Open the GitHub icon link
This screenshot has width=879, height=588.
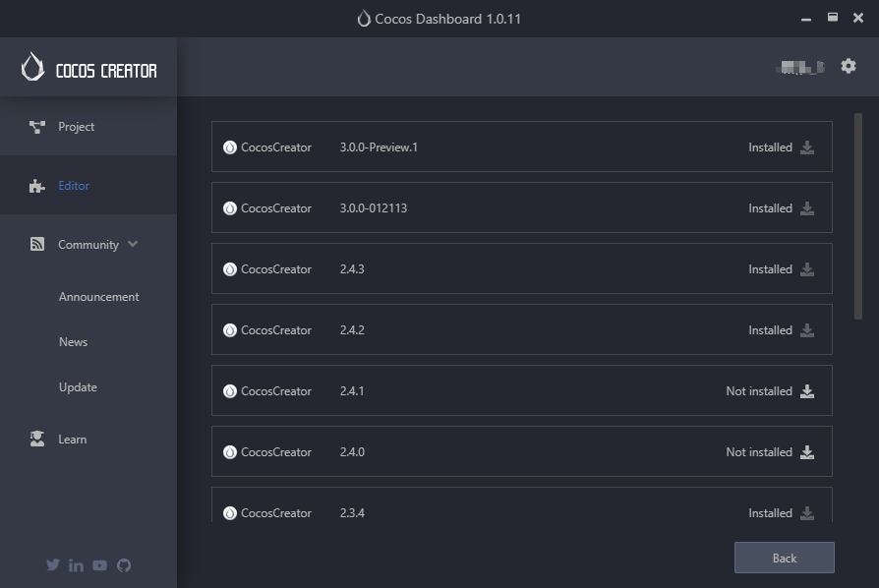[124, 565]
